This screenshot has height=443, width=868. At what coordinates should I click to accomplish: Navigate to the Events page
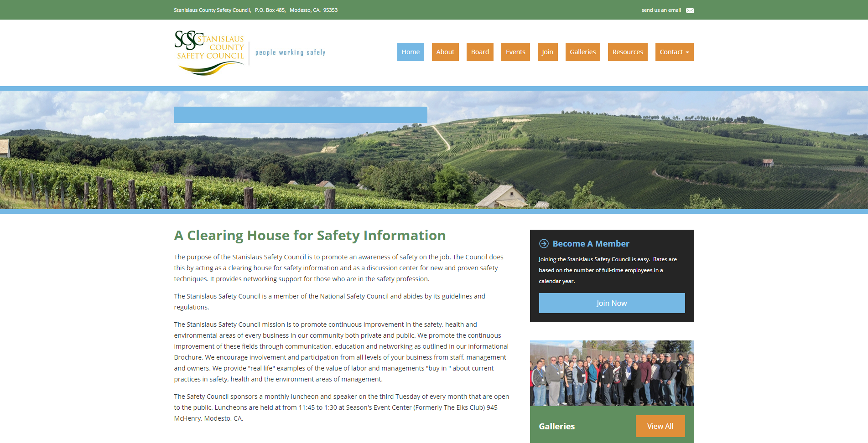tap(515, 52)
